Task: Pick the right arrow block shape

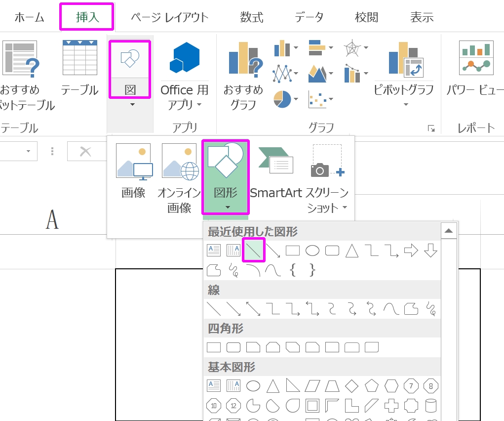Action: (411, 251)
